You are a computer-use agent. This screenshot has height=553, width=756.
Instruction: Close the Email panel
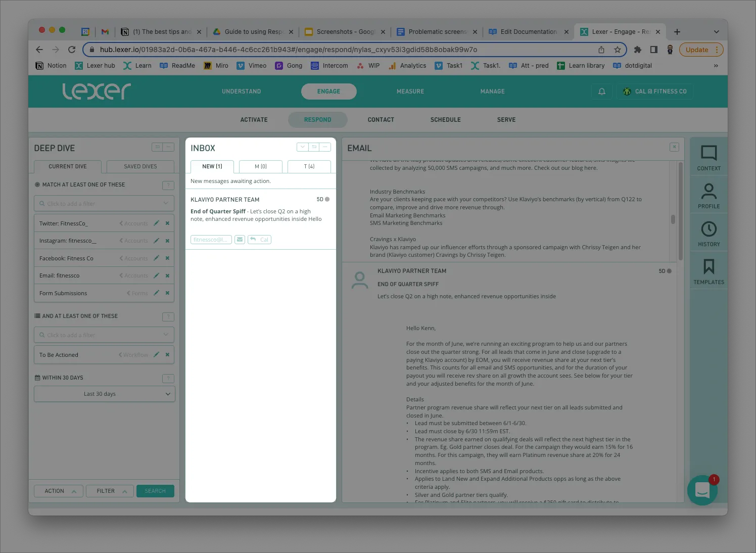pos(674,147)
